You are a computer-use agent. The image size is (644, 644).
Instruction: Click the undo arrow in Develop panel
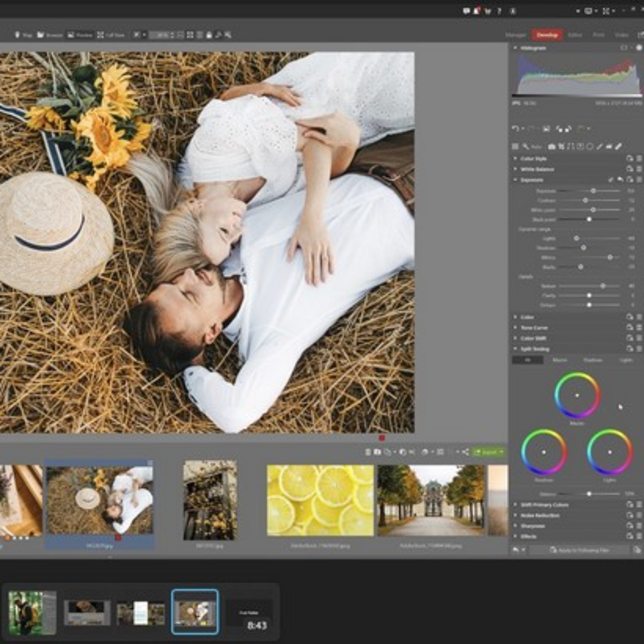coord(515,129)
